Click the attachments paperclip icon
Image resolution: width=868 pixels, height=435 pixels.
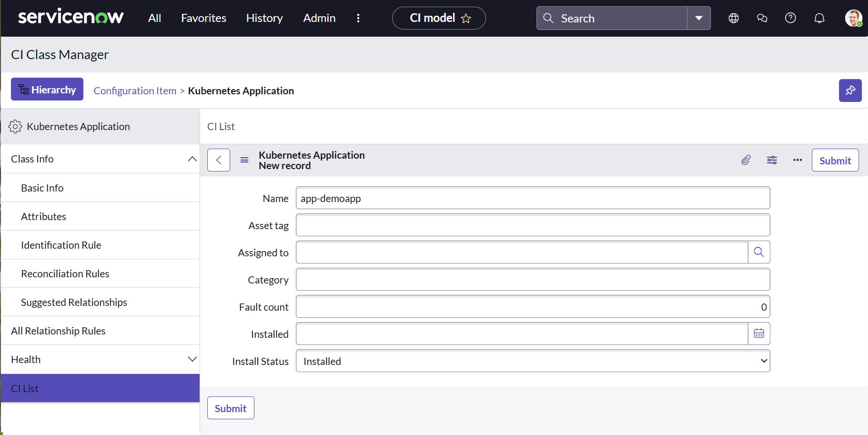(x=746, y=160)
